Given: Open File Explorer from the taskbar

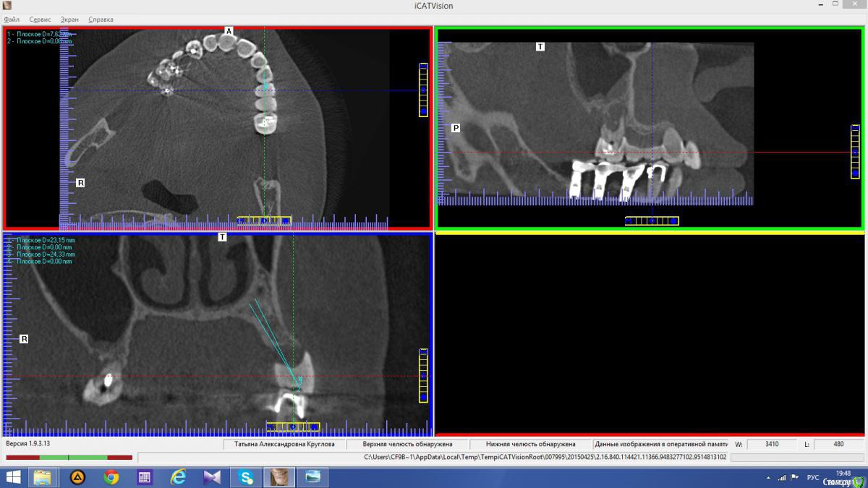Looking at the screenshot, I should 43,477.
